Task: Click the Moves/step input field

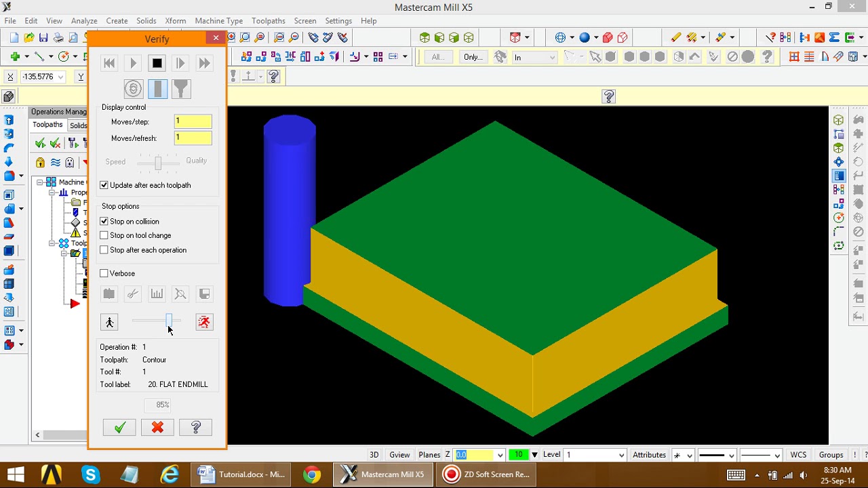Action: click(x=193, y=121)
